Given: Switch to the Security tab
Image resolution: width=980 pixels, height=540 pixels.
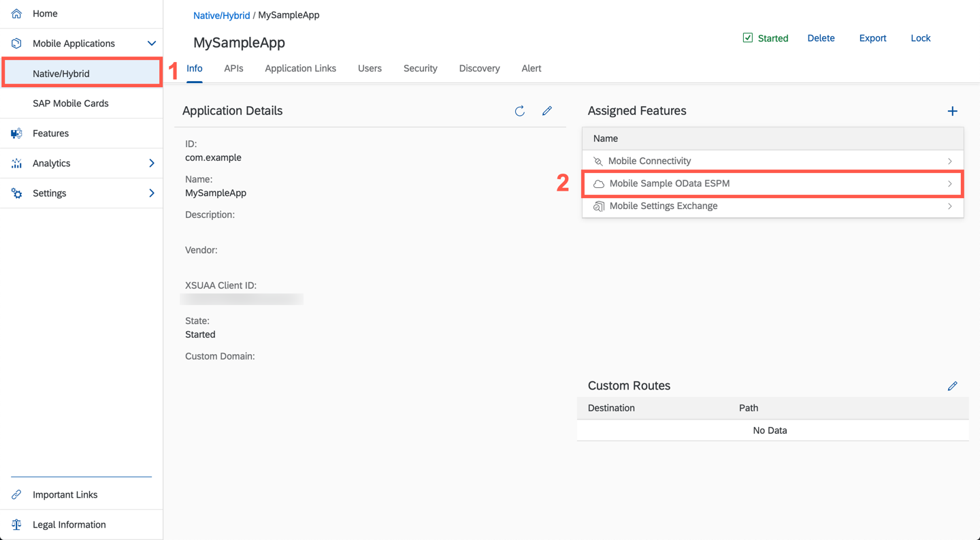Looking at the screenshot, I should [x=421, y=69].
